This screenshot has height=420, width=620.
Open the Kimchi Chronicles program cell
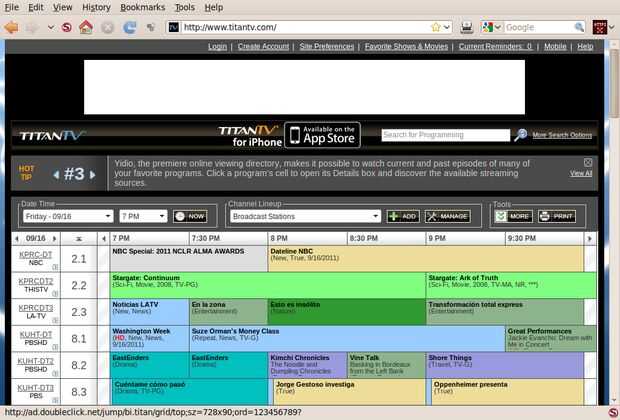(308, 365)
